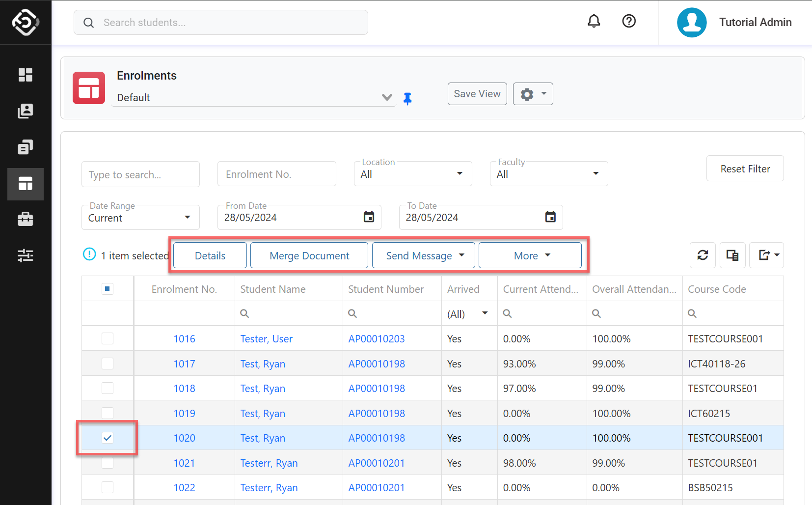The height and width of the screenshot is (505, 812).
Task: Click the info icon beside item selected
Action: [x=89, y=254]
